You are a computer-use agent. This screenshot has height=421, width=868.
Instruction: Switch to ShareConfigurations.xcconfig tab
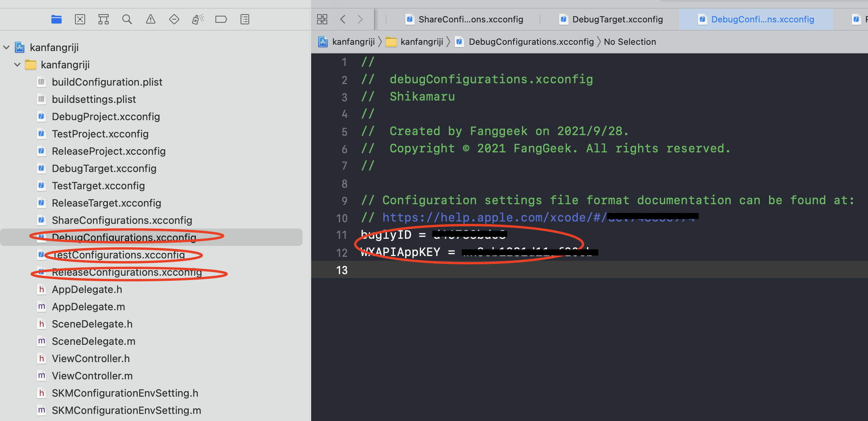pos(465,19)
